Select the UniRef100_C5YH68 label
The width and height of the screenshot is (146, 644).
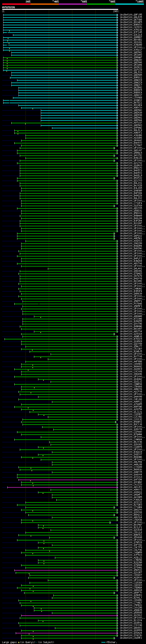(131, 98)
